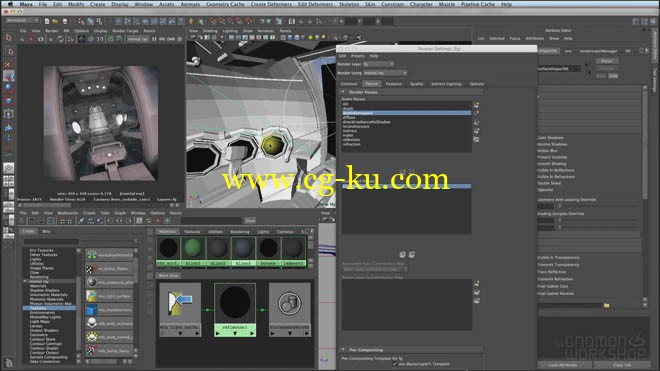
Task: Show top and bottom tabs in Hypershade
Action: coord(51,221)
